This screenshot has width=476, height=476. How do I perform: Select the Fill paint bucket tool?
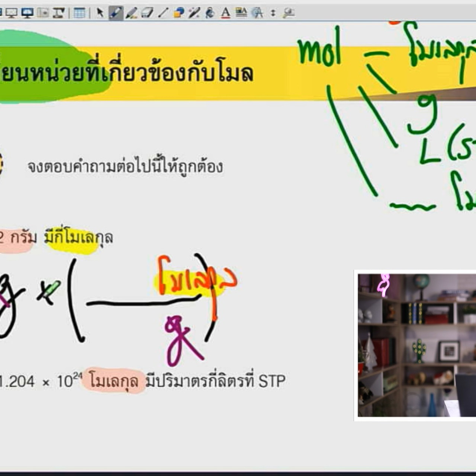click(210, 13)
